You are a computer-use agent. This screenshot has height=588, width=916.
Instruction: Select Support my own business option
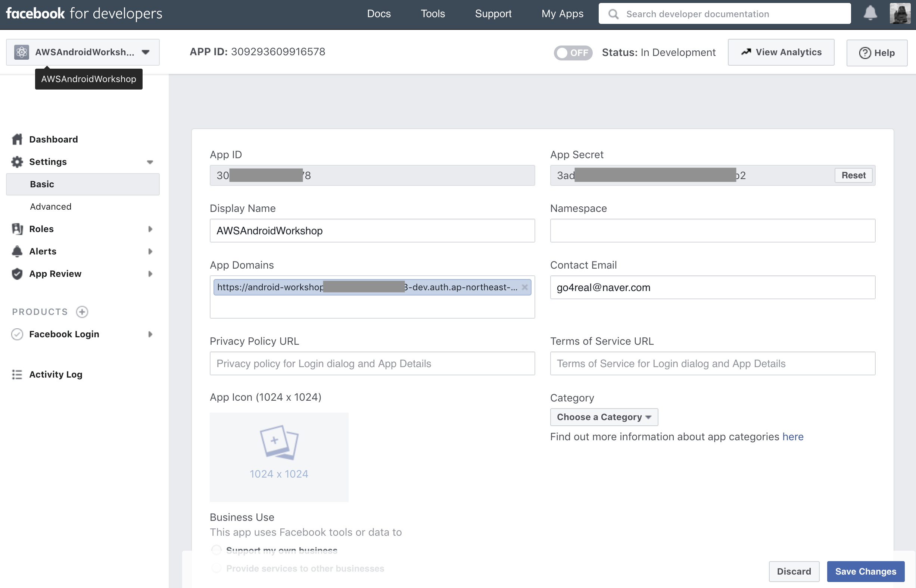point(216,550)
